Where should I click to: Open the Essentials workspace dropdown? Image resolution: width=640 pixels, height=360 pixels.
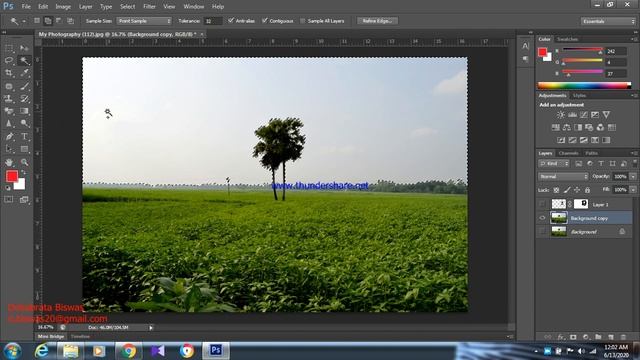[608, 21]
